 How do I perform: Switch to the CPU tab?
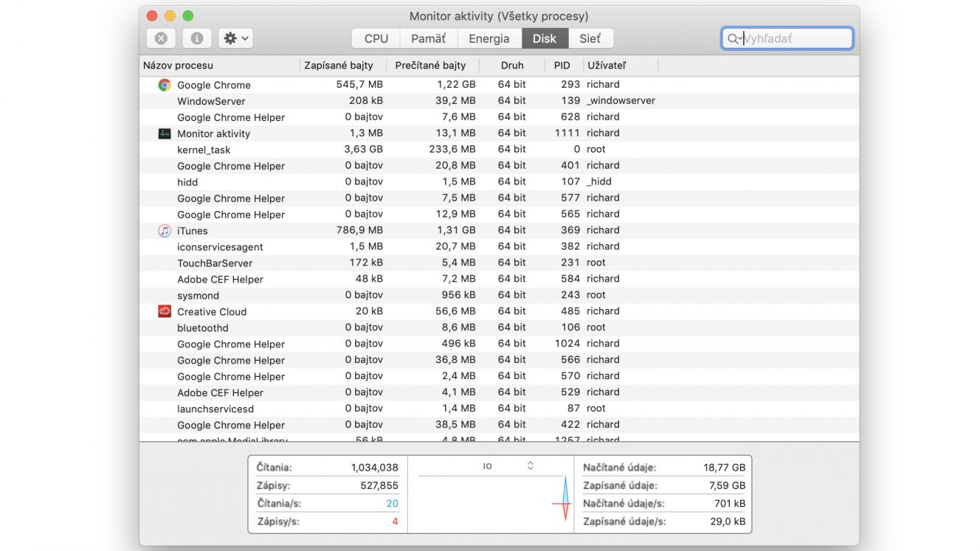(x=376, y=38)
